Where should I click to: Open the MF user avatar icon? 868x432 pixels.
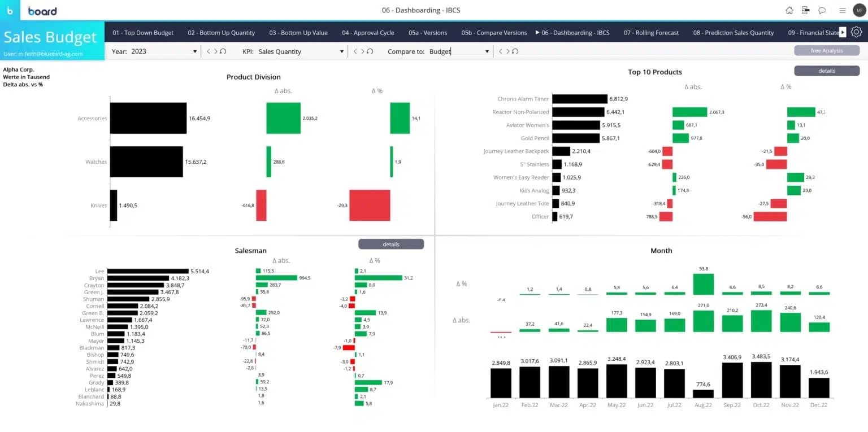click(x=858, y=10)
